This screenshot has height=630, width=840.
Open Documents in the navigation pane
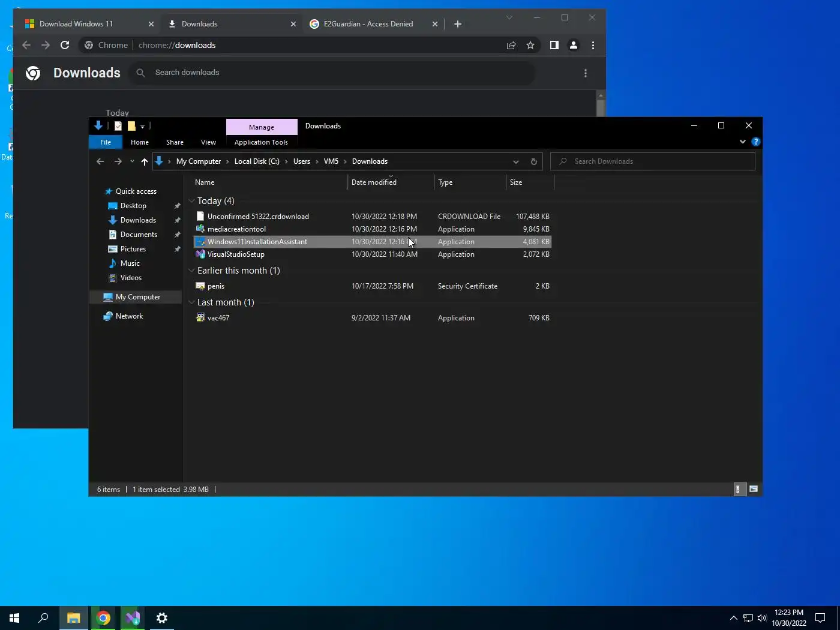click(x=139, y=235)
